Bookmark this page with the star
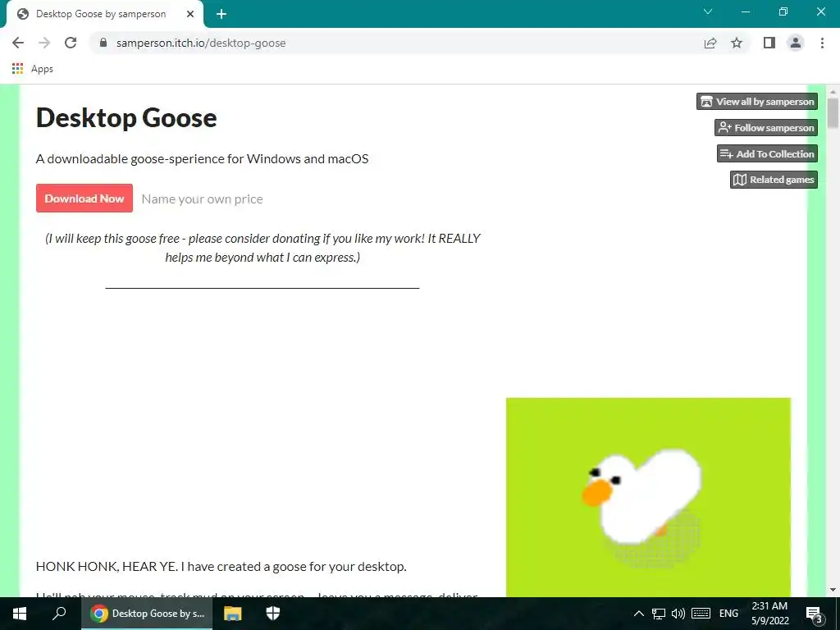This screenshot has width=840, height=630. (x=737, y=43)
